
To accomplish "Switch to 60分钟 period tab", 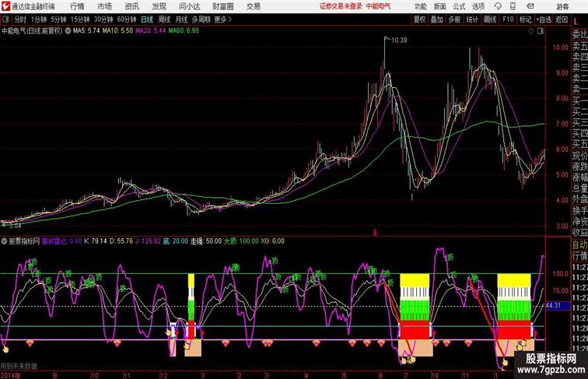I will pyautogui.click(x=127, y=19).
